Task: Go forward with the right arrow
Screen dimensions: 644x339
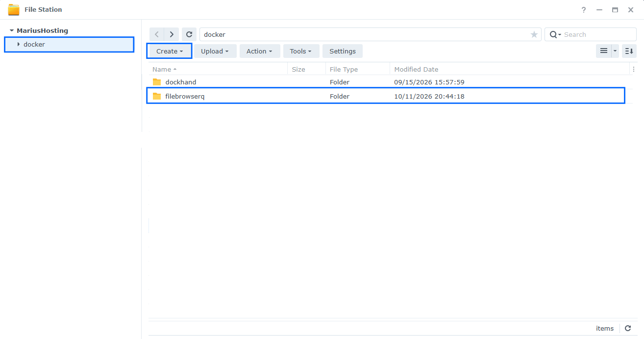Action: pyautogui.click(x=171, y=34)
